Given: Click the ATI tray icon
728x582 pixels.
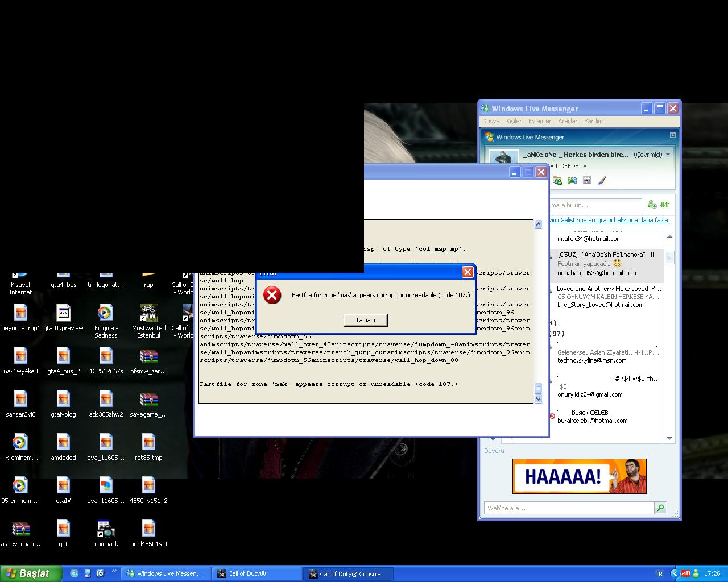Looking at the screenshot, I should 686,574.
